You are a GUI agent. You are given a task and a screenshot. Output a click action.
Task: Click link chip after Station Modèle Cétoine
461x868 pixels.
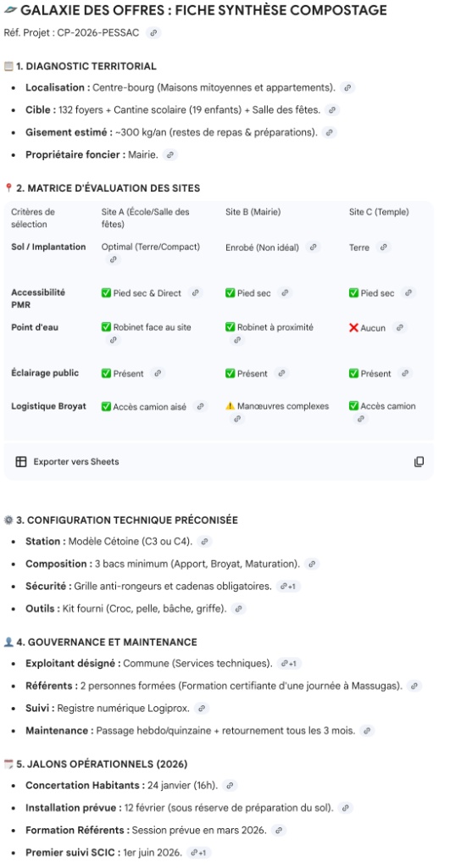click(x=205, y=542)
